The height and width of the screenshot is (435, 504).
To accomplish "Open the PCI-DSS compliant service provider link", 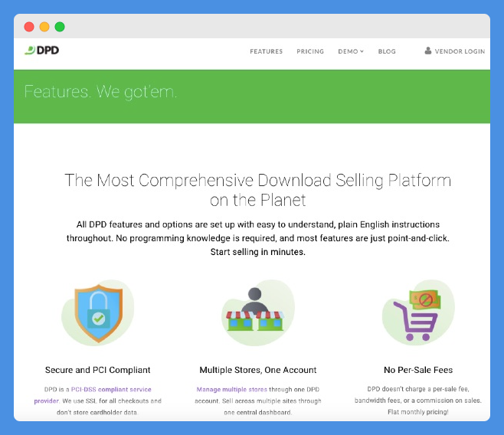I will 93,395.
